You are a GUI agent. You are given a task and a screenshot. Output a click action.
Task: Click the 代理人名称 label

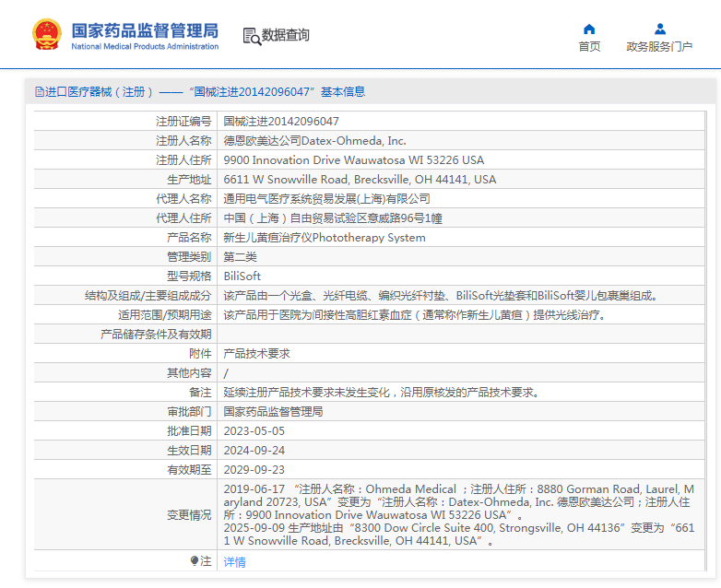tap(183, 198)
